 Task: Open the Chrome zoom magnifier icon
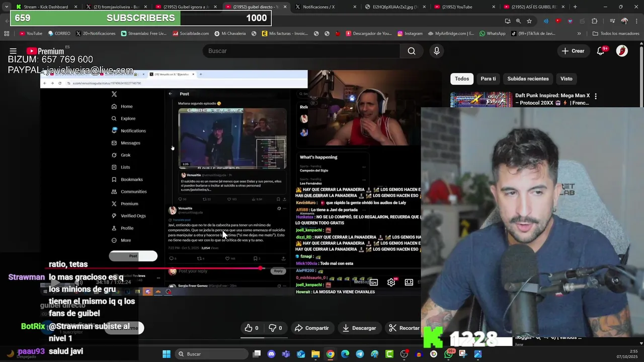518,21
